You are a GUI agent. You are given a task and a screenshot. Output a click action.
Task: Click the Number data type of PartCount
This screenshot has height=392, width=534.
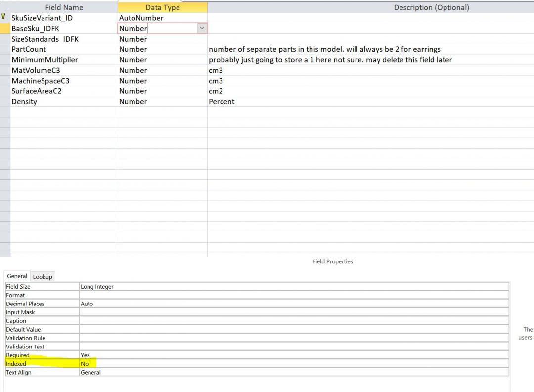pyautogui.click(x=163, y=49)
